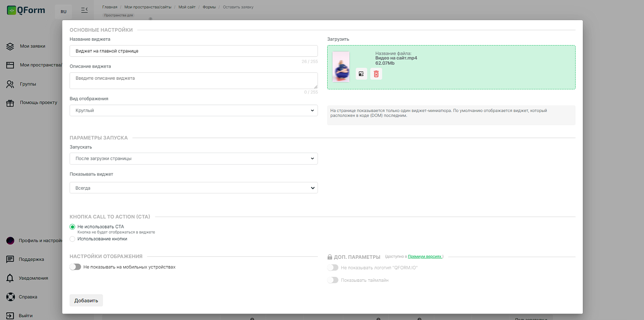Click the Добавить button

(x=86, y=300)
